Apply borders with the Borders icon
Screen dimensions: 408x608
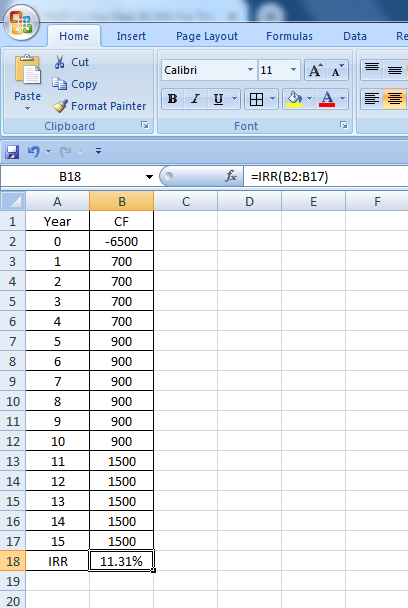(256, 99)
